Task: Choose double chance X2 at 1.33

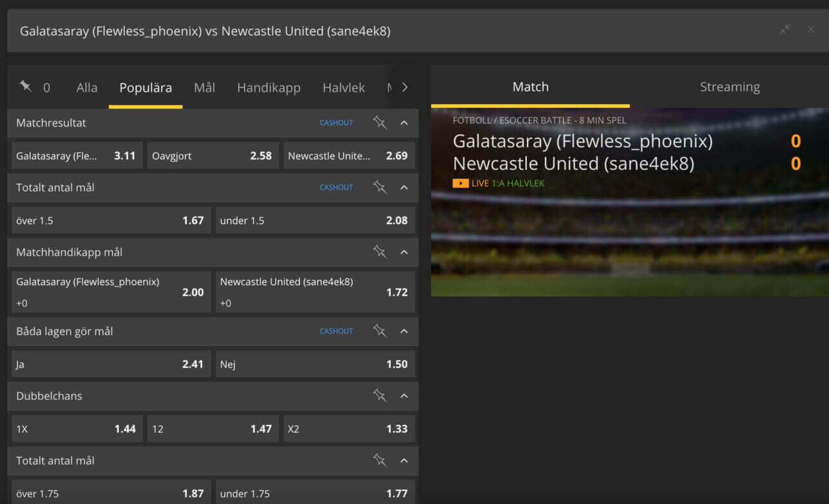Action: coord(349,429)
